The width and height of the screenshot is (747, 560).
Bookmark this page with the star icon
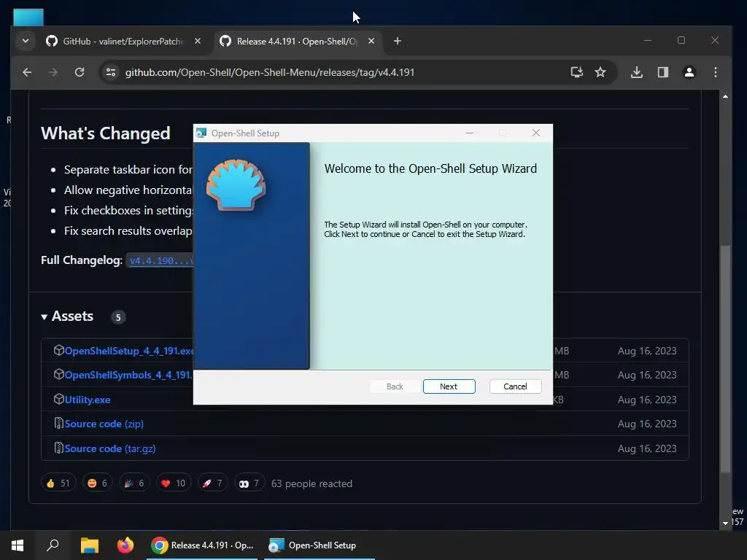point(600,72)
